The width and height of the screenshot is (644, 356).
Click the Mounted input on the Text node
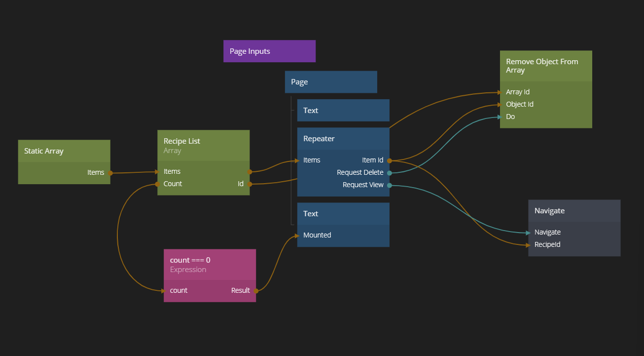(x=317, y=236)
